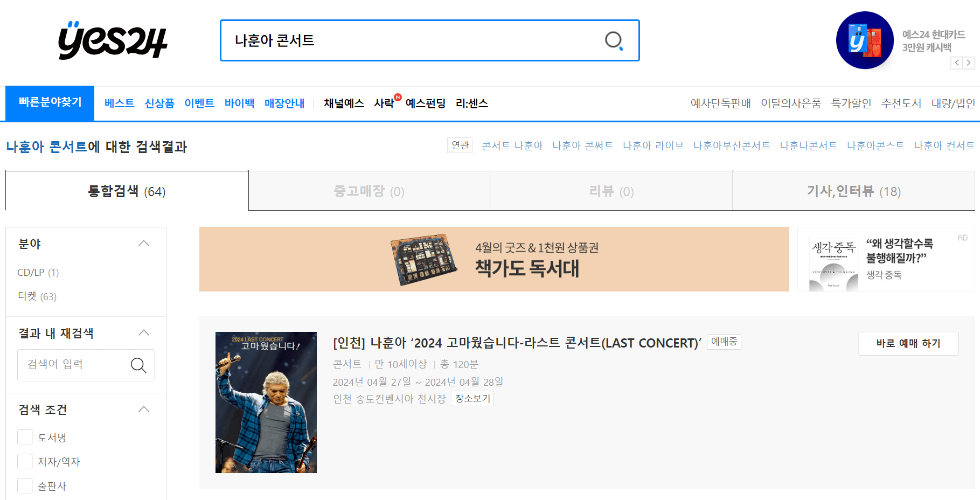Collapse the 분야 section
Screen dimensions: 980x500
144,244
